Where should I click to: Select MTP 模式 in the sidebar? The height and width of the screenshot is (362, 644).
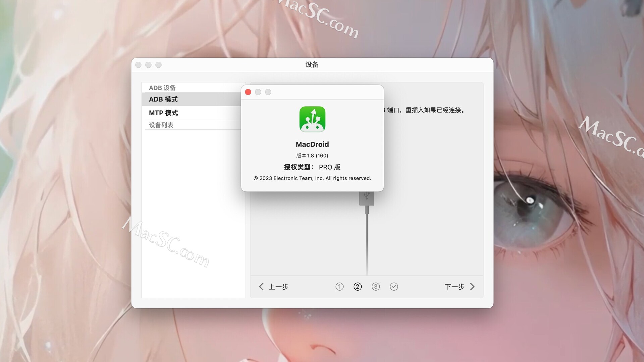[193, 113]
